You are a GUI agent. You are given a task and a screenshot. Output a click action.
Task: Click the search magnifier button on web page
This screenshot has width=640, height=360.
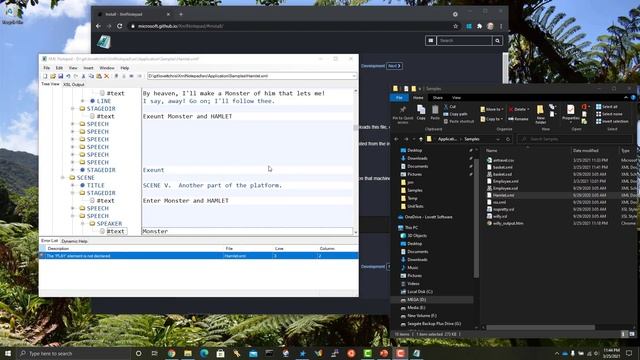coord(498,40)
